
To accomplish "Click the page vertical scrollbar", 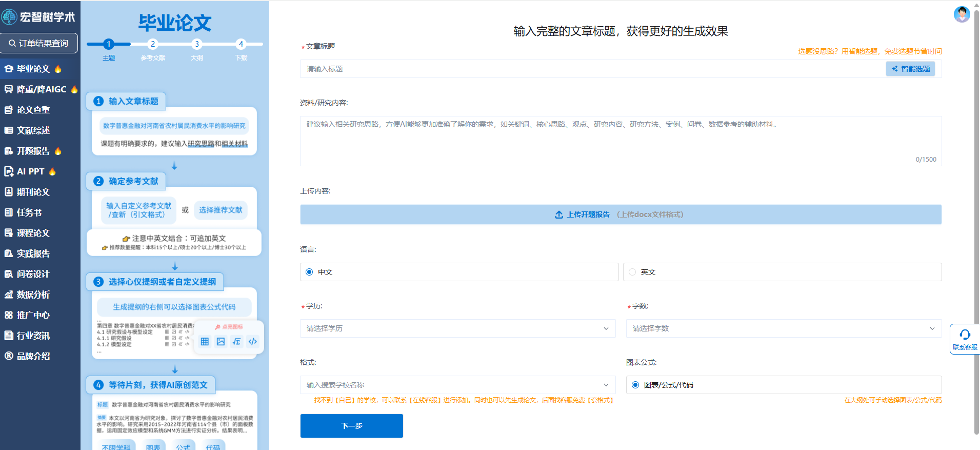I will pyautogui.click(x=976, y=221).
